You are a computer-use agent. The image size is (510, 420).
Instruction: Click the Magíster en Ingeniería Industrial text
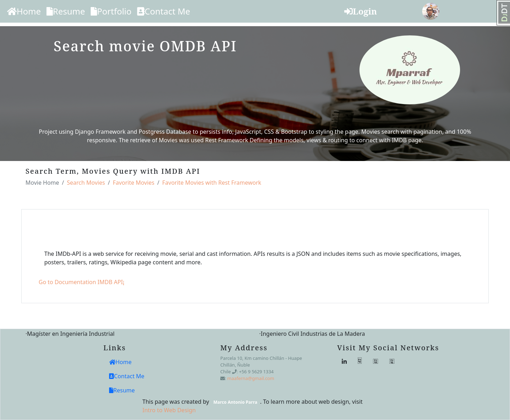point(70,334)
